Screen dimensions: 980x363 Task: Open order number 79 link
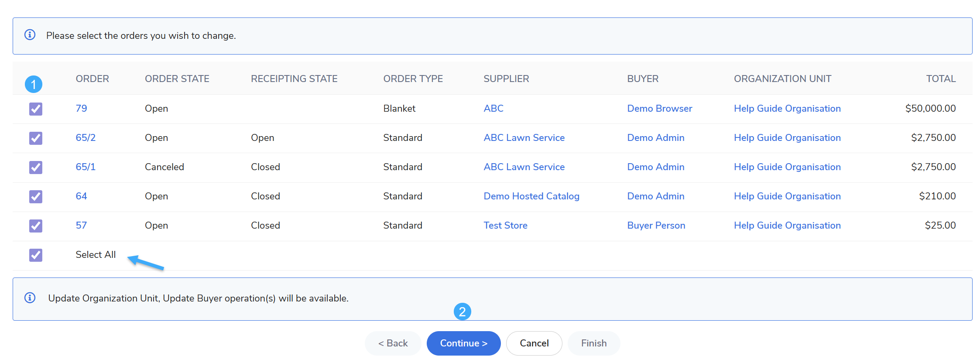pos(81,108)
